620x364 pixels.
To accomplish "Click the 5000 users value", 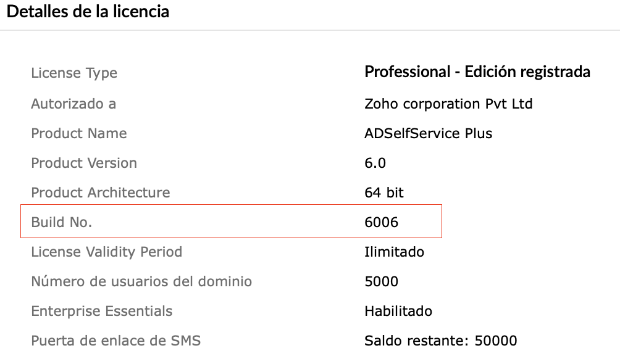I will 381,281.
